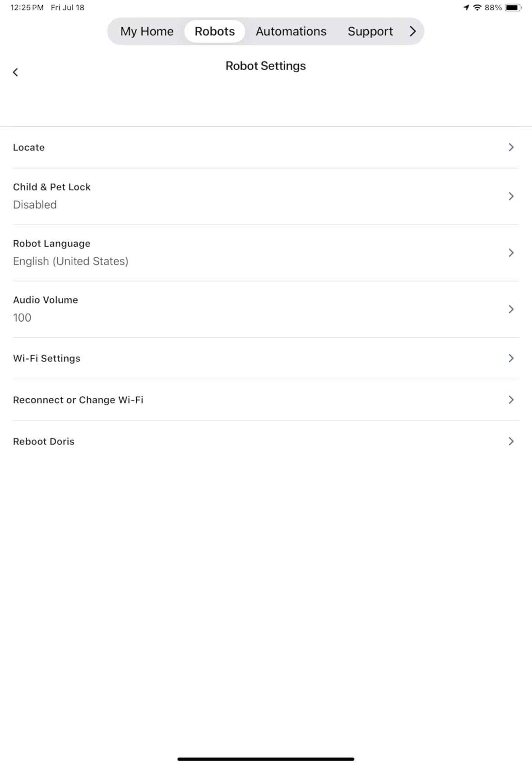Show more tabs with right arrow
The height and width of the screenshot is (766, 532).
click(412, 31)
